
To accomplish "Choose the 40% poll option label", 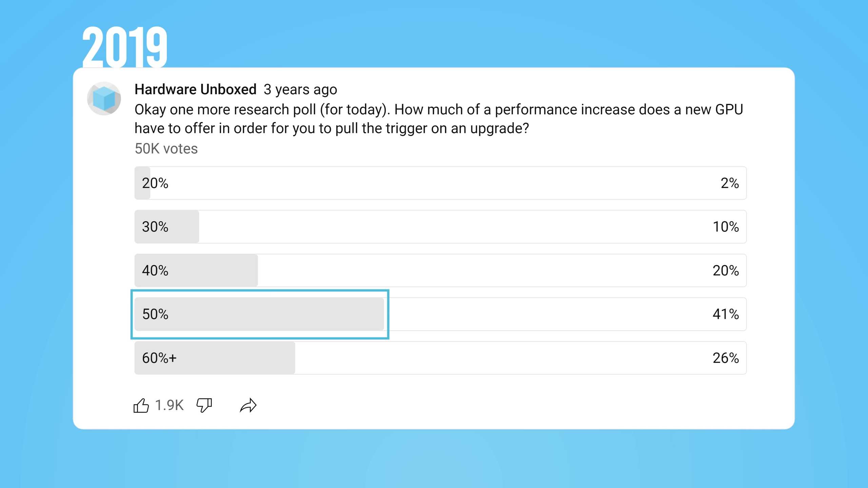I will click(x=155, y=270).
